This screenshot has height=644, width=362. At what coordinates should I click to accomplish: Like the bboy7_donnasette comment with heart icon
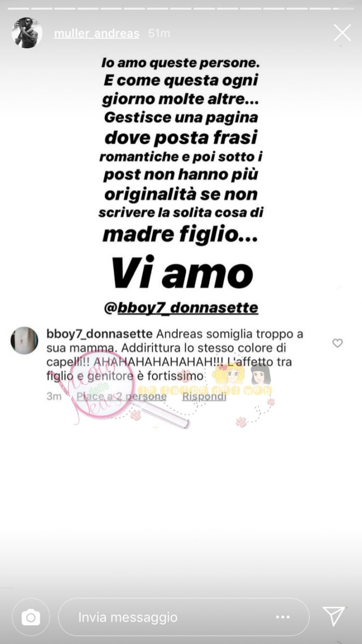click(x=337, y=343)
